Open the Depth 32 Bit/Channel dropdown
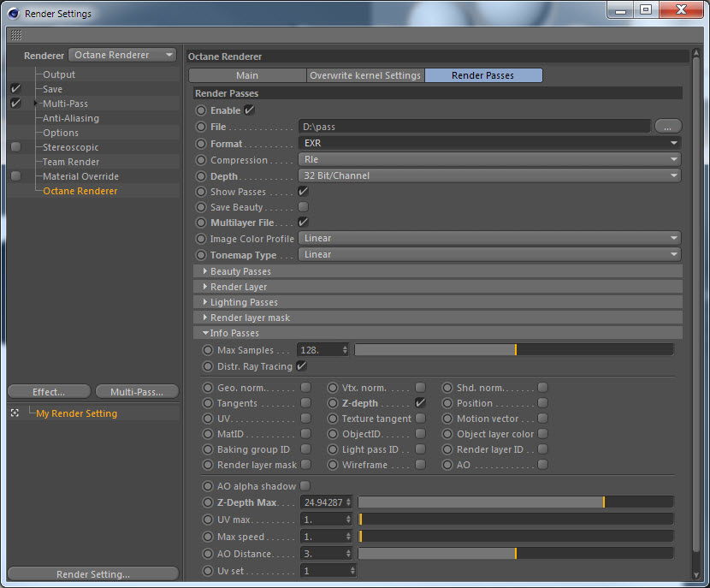Screen dimensions: 710x588 pos(489,175)
